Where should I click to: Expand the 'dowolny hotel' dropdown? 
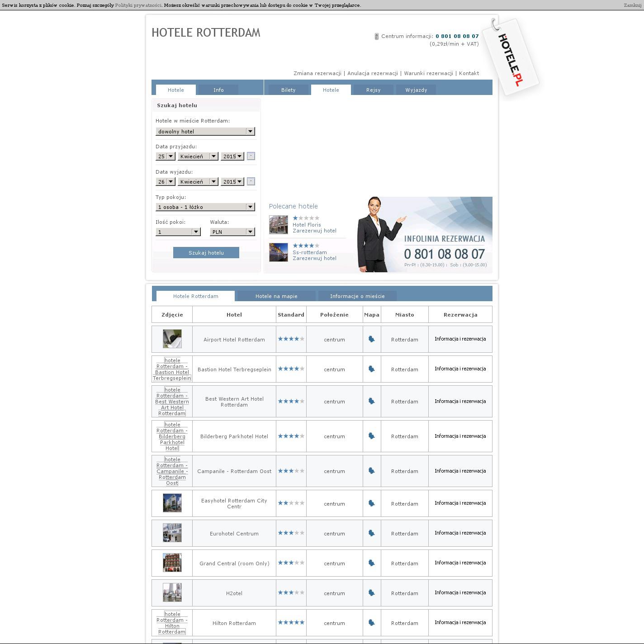205,132
